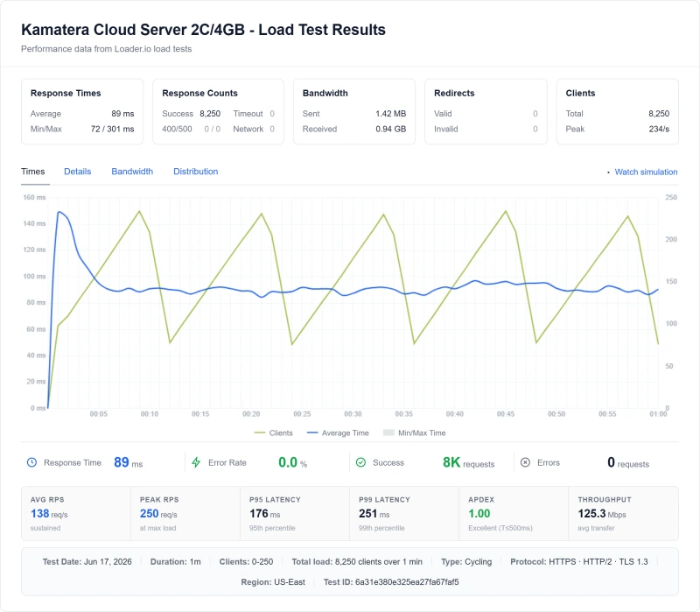The height and width of the screenshot is (612, 700).
Task: Click the 'Total load: 8,250 clients over 1 min' entry
Action: pos(357,561)
